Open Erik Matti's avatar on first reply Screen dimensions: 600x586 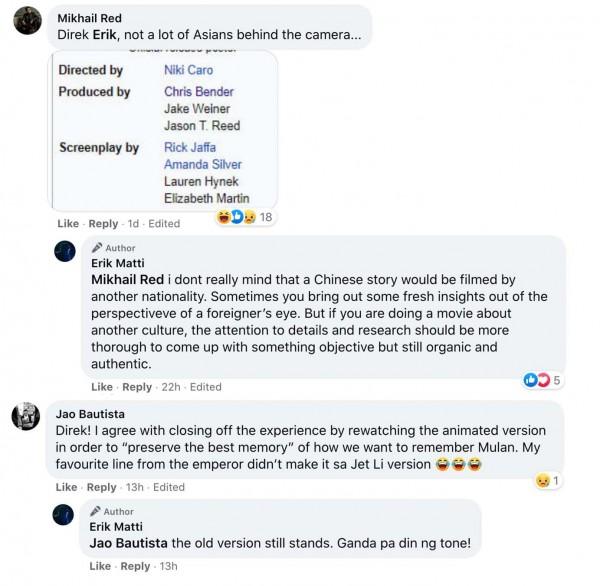coord(65,252)
